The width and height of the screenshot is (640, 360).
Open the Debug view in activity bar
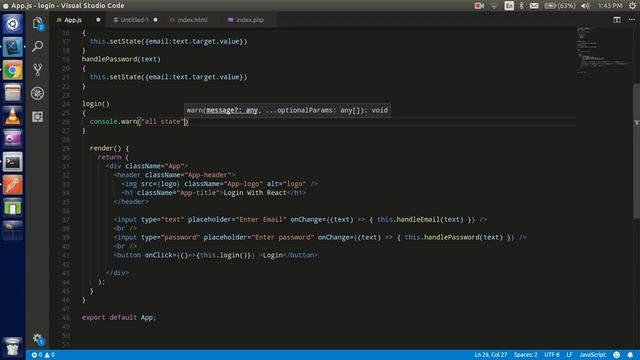pyautogui.click(x=38, y=93)
